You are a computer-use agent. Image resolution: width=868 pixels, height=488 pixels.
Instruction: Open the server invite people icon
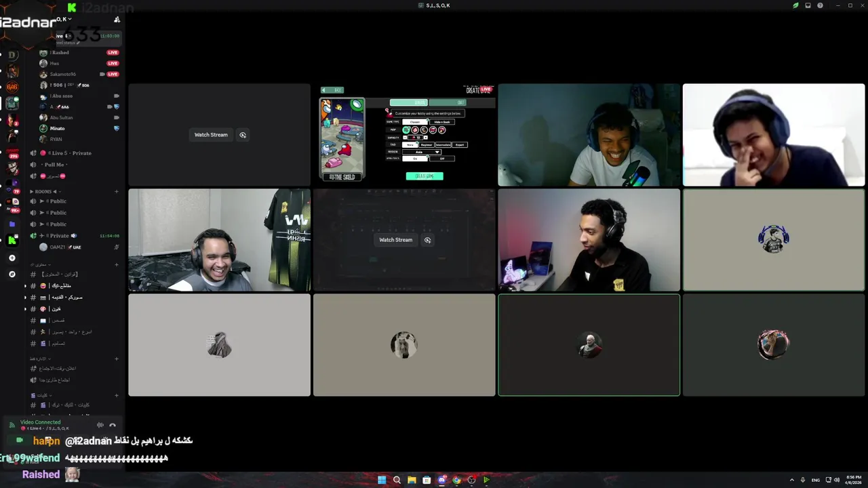pyautogui.click(x=117, y=20)
